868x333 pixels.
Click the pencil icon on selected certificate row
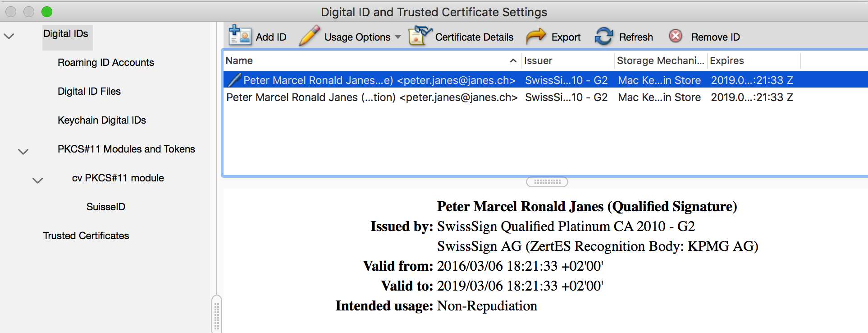point(234,80)
